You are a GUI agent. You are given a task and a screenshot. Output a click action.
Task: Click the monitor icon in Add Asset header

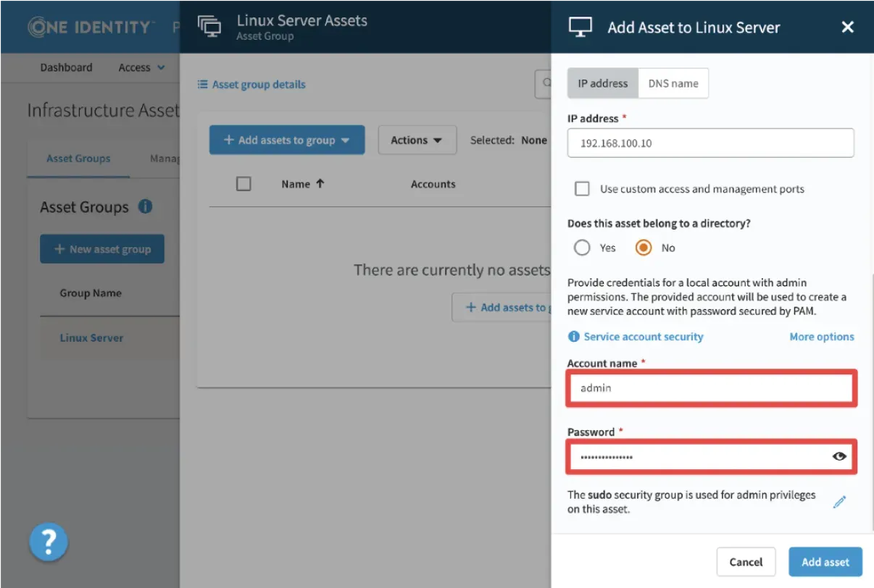(x=580, y=28)
